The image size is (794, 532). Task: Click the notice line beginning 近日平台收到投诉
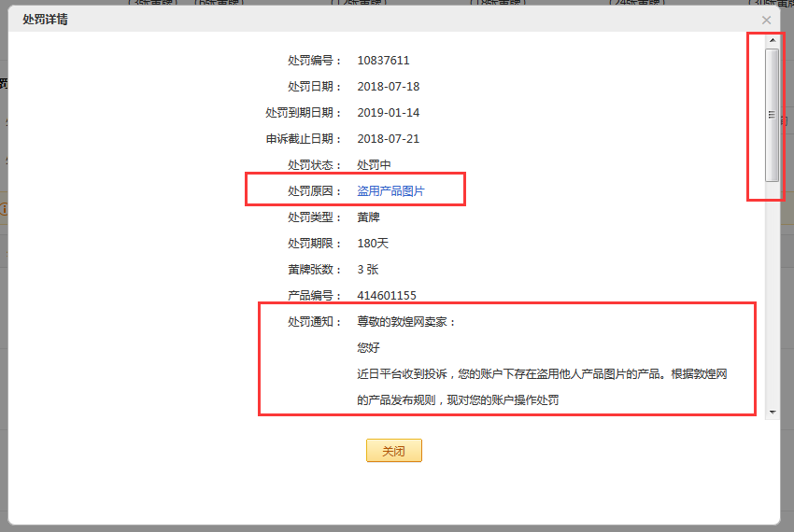[x=542, y=374]
